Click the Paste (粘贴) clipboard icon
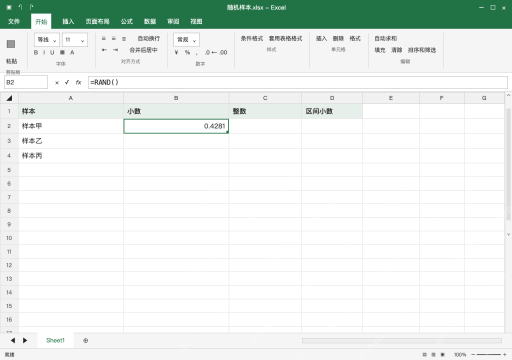 pos(11,44)
